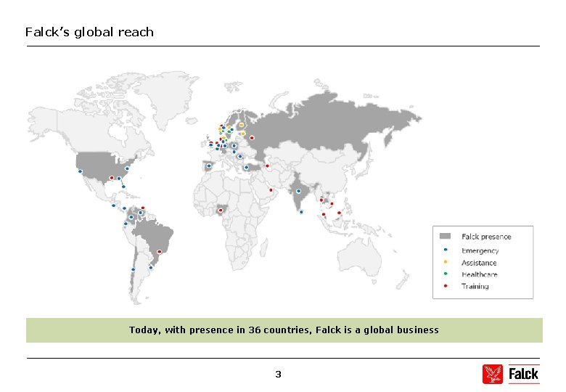
Task: Click the blue marker in Turkey
Action: click(x=246, y=168)
